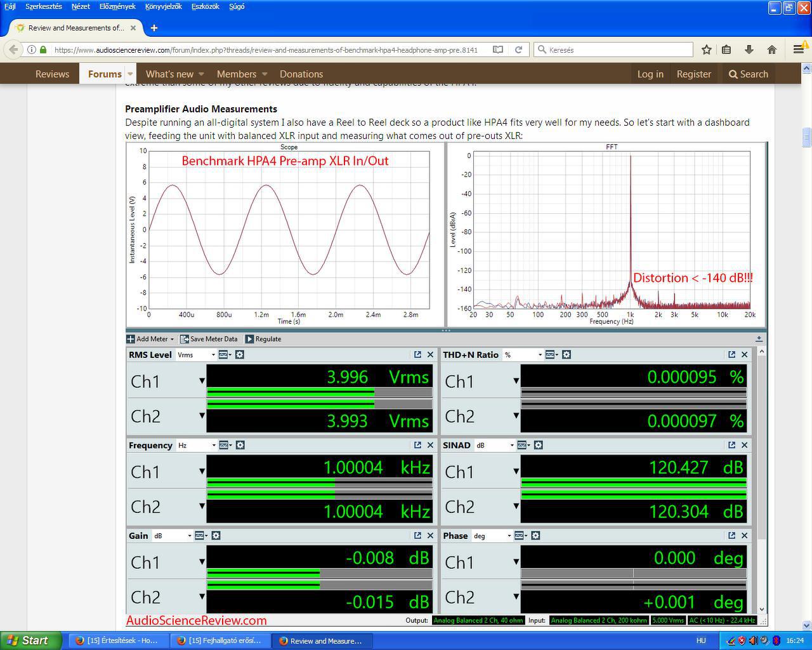Open the Add Meter dropdown

150,339
